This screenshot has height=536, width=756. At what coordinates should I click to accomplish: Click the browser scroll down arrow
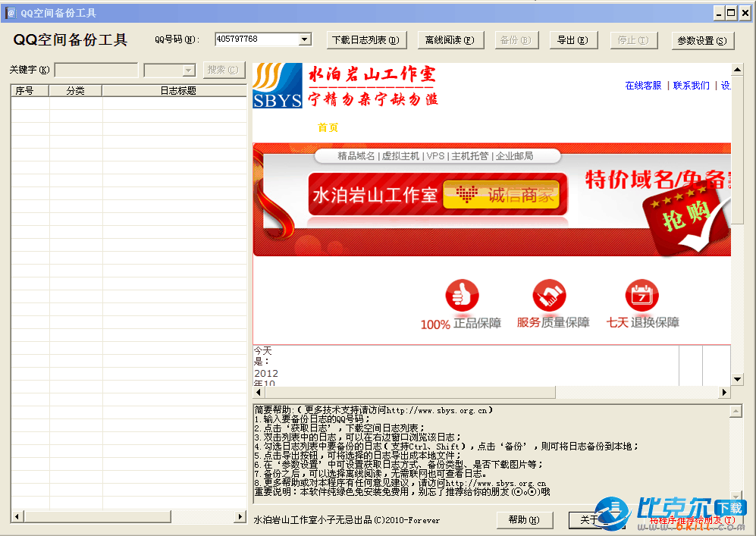coord(737,379)
